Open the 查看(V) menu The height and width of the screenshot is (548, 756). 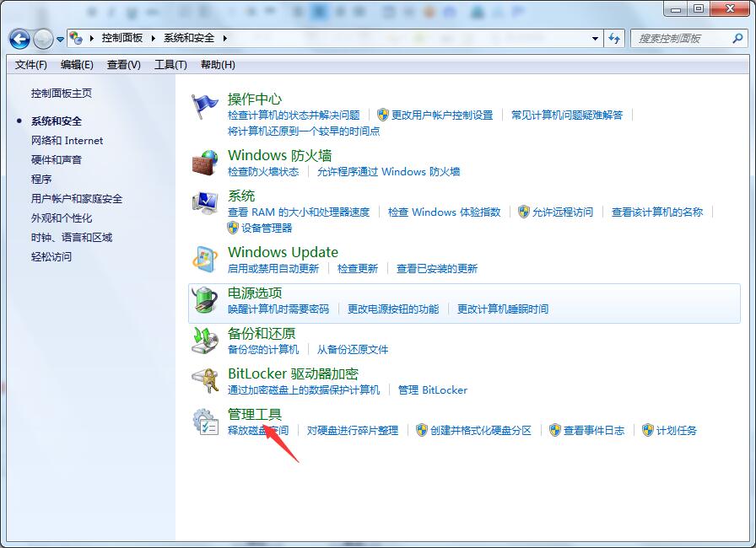[124, 65]
